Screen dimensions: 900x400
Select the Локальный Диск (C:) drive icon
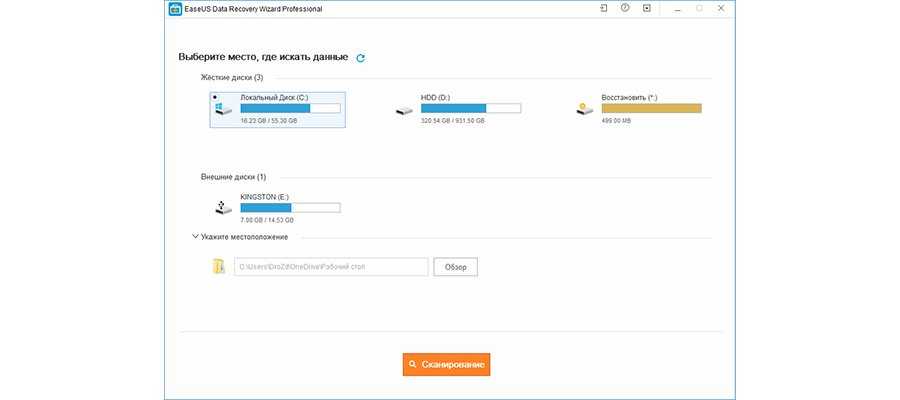tap(223, 109)
